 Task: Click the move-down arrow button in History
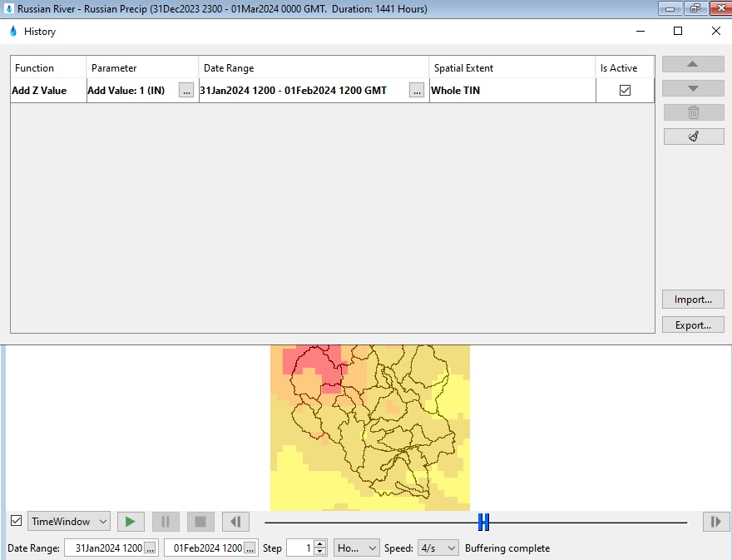[x=693, y=88]
